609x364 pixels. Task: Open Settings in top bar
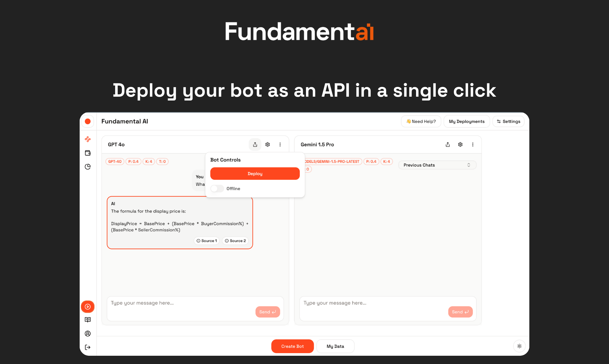pos(508,121)
